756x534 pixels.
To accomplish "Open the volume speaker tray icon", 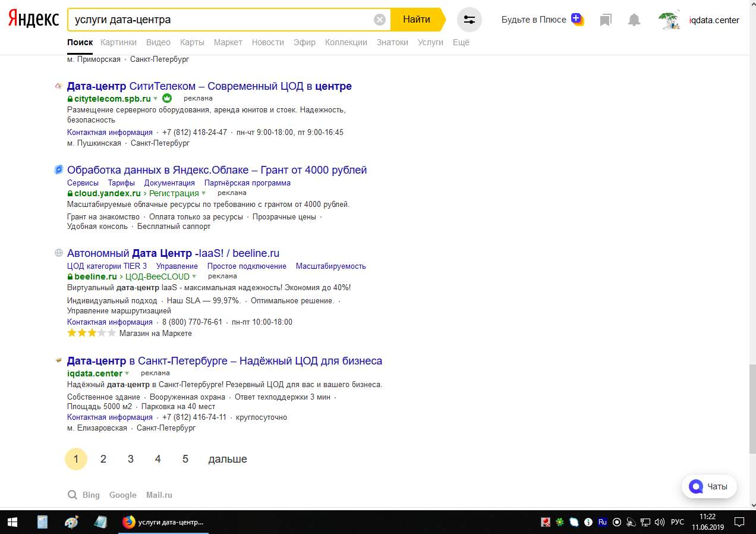I will pos(659,522).
